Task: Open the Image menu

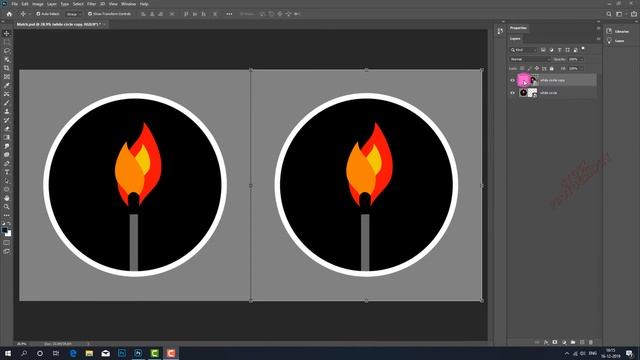Action: click(x=38, y=4)
